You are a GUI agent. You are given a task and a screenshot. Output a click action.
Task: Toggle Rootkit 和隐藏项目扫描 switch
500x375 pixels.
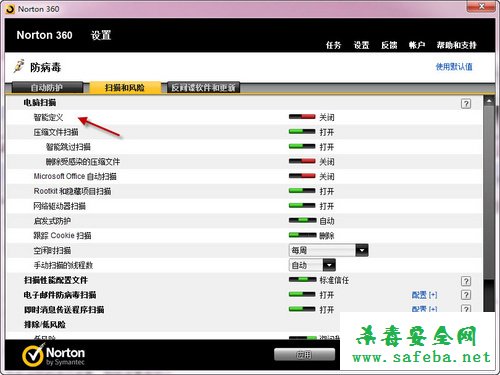click(x=302, y=191)
